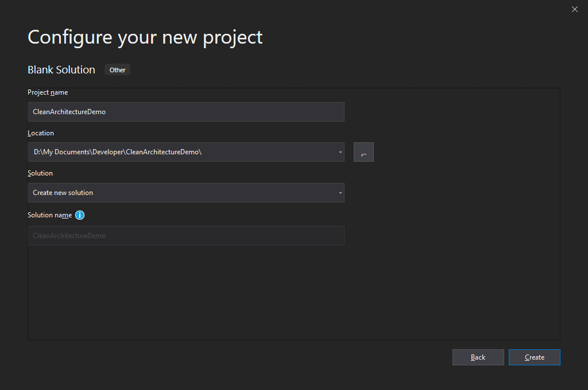Image resolution: width=588 pixels, height=390 pixels.
Task: Expand the Location dropdown arrow
Action: [x=340, y=153]
